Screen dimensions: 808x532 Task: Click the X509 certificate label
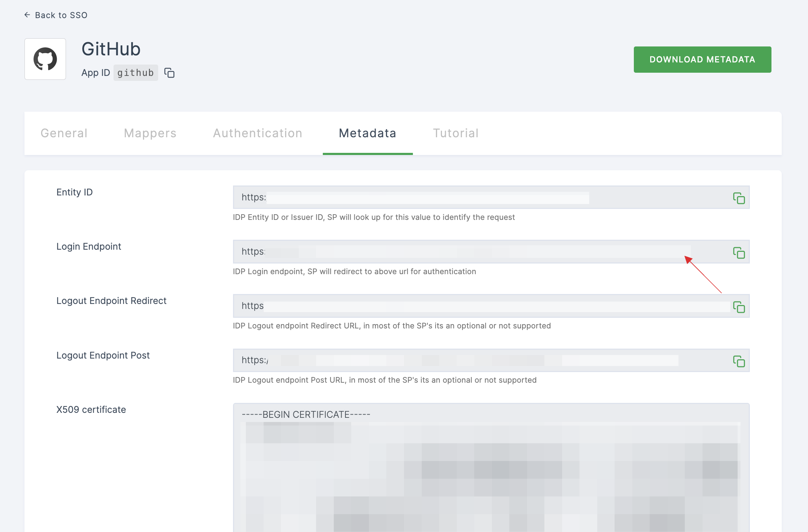[91, 410]
